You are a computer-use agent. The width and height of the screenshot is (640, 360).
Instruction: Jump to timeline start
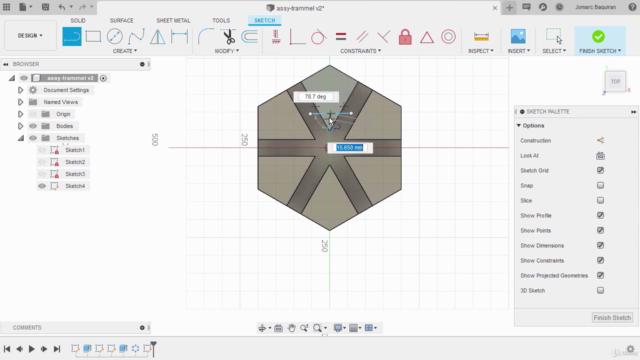[x=7, y=349]
